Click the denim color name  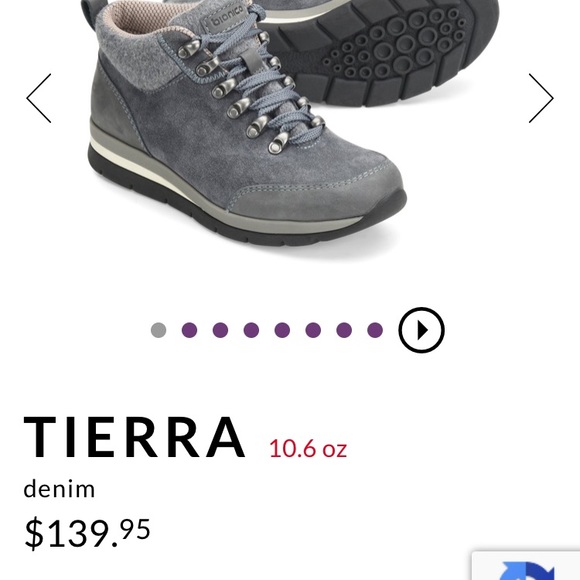click(x=59, y=489)
